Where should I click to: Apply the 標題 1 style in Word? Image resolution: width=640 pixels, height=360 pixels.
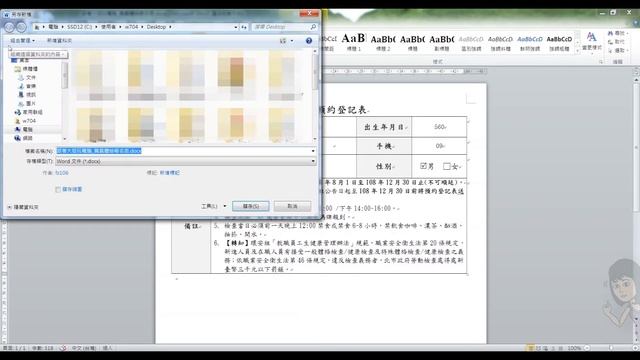[353, 42]
